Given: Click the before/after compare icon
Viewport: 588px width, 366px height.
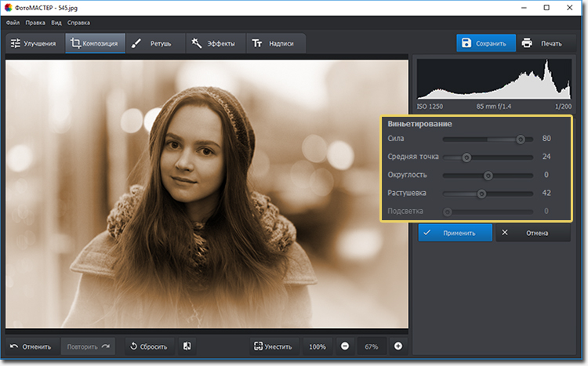Looking at the screenshot, I should (187, 346).
